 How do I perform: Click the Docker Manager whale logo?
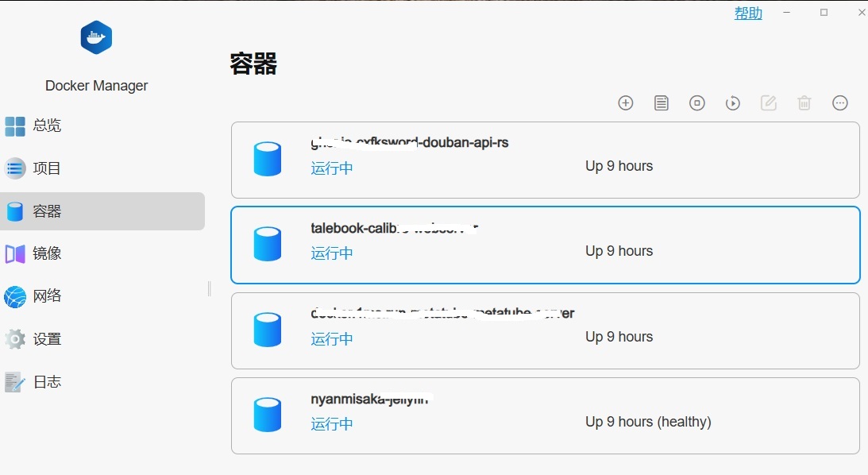[96, 37]
